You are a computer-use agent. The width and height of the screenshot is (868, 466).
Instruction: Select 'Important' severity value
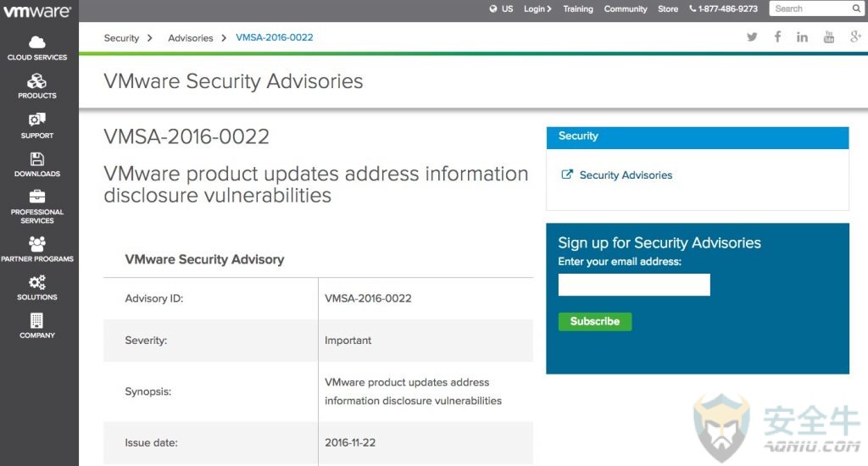point(348,341)
